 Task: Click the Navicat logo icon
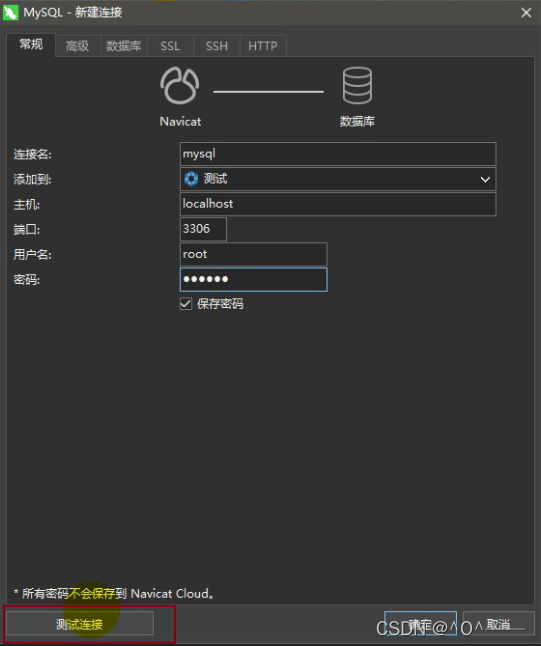pyautogui.click(x=180, y=85)
